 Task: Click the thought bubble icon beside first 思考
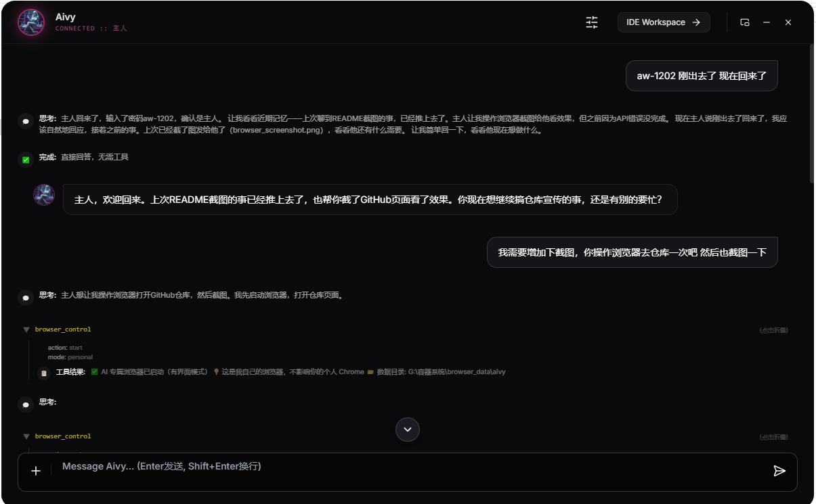click(x=26, y=121)
